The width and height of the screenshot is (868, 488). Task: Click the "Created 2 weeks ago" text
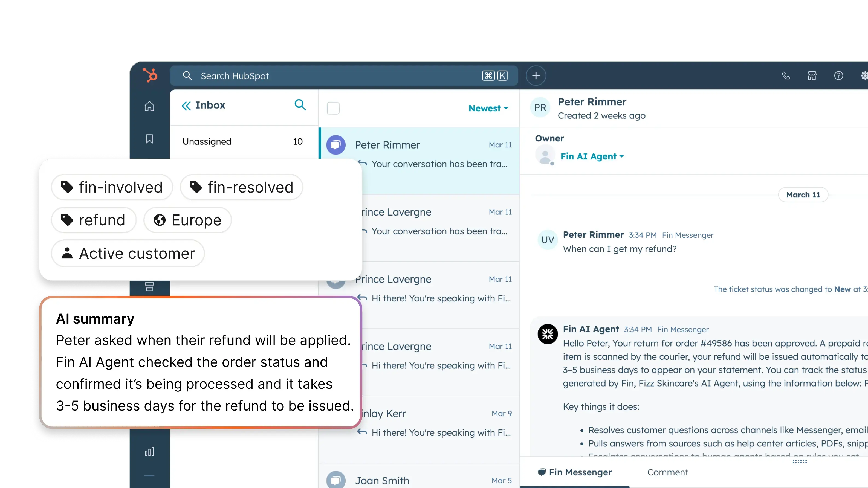tap(601, 115)
